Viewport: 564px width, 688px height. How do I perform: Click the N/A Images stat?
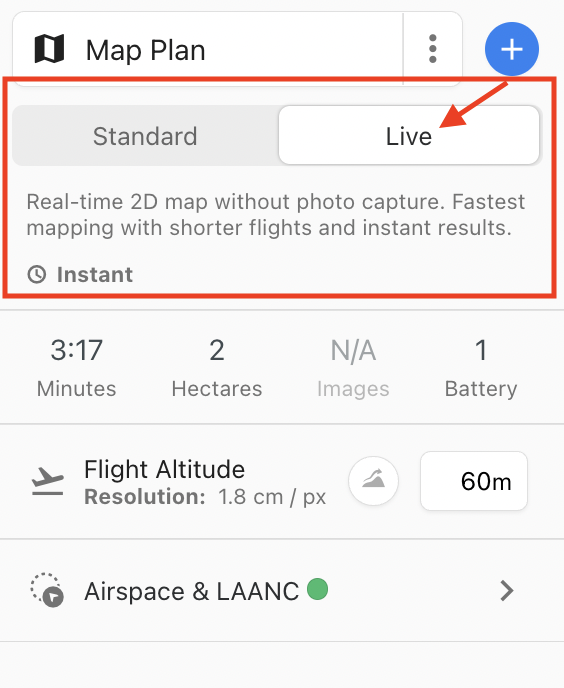coord(353,367)
